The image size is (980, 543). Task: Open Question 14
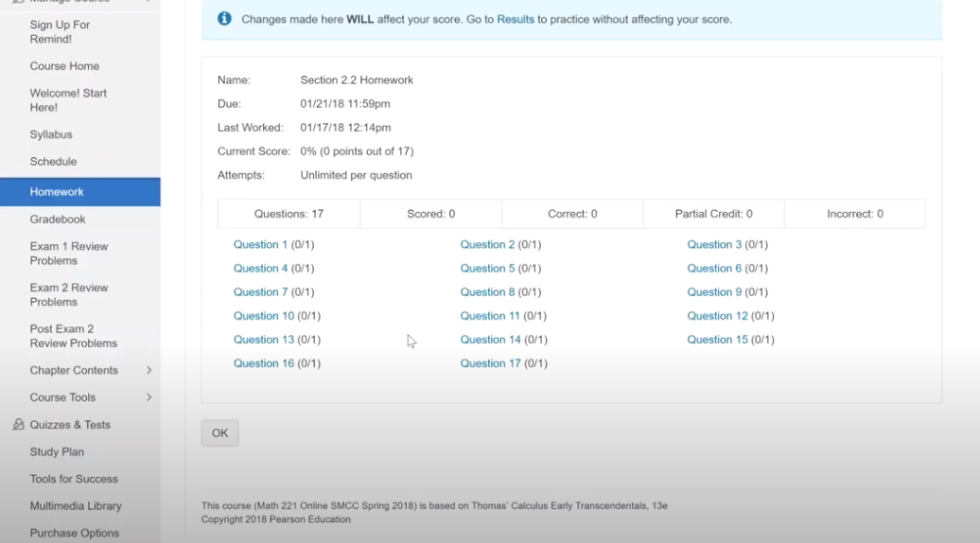click(491, 340)
